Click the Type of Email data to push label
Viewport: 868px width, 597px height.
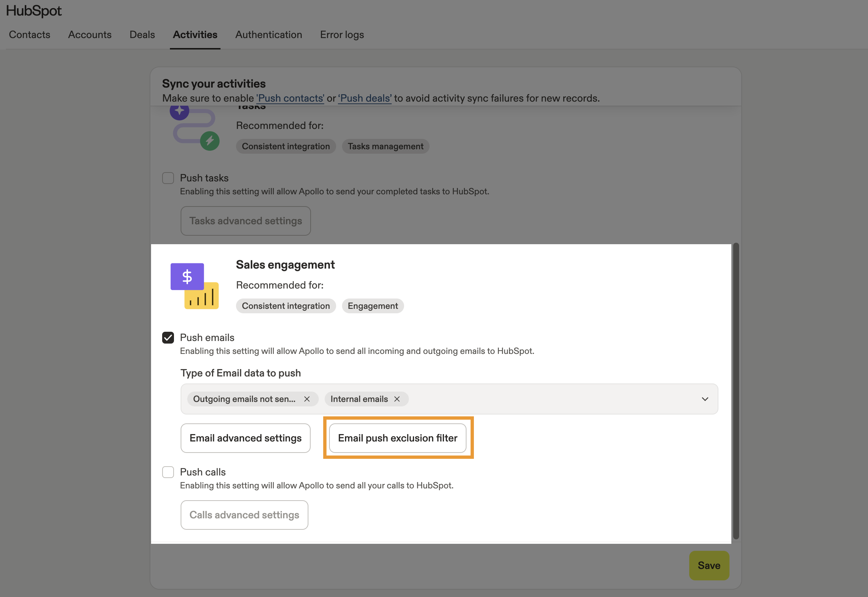click(240, 373)
